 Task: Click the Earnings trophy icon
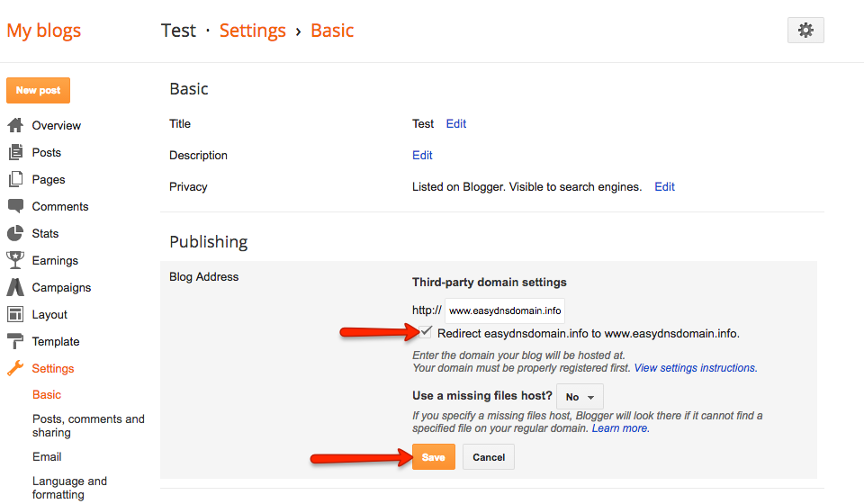[15, 260]
